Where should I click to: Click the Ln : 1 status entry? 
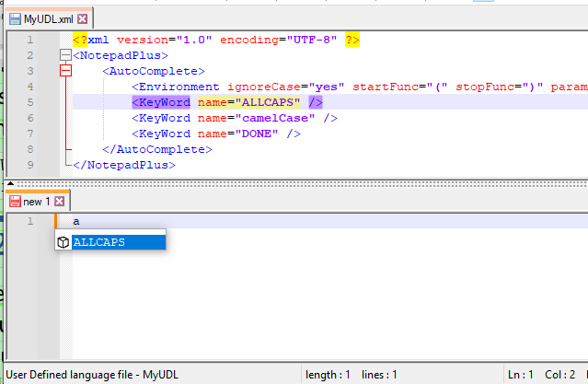(x=521, y=375)
